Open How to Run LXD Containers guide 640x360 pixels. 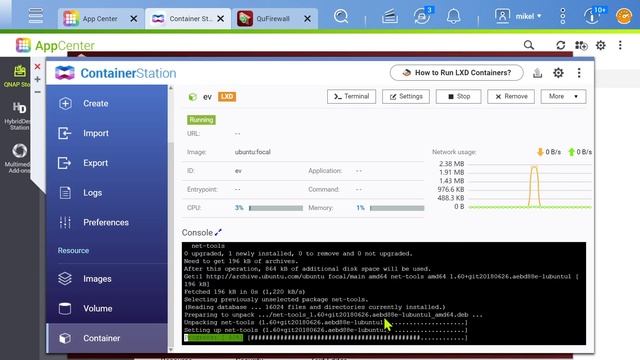point(456,73)
